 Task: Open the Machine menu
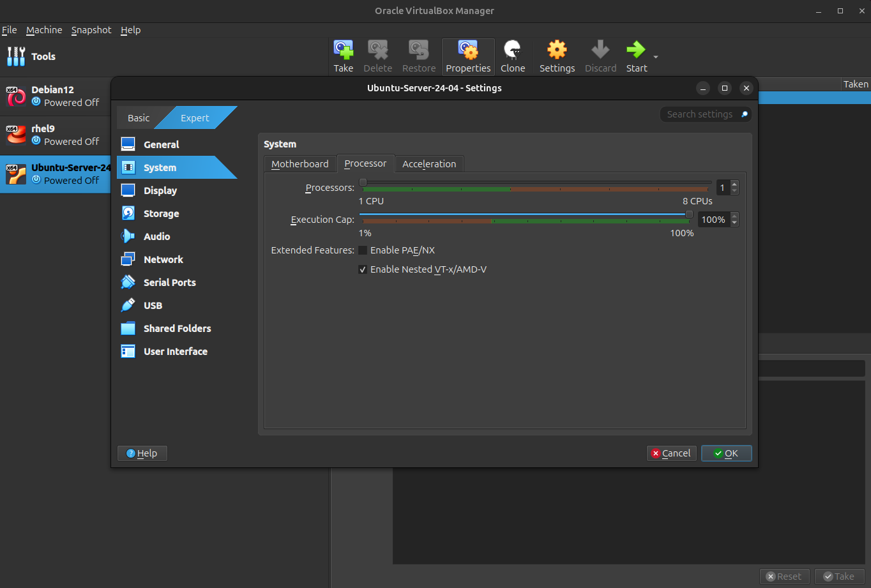click(x=44, y=30)
